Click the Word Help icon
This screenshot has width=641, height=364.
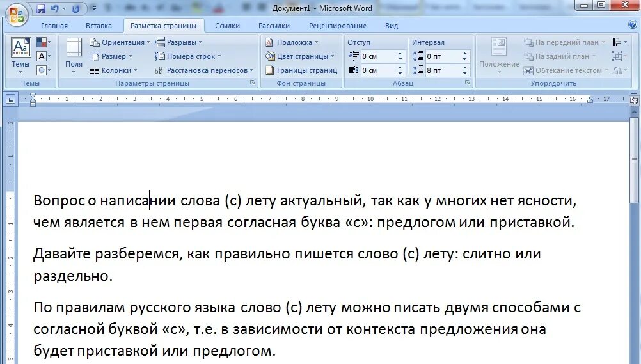pos(633,25)
